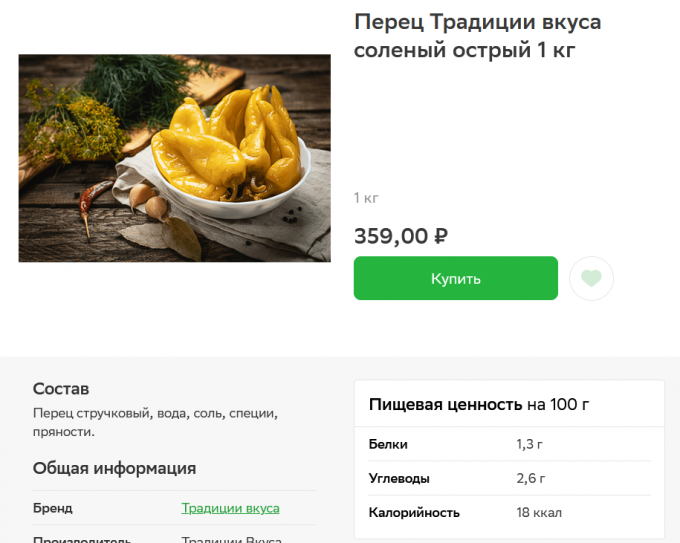Click the на 100 г serving text

click(558, 404)
